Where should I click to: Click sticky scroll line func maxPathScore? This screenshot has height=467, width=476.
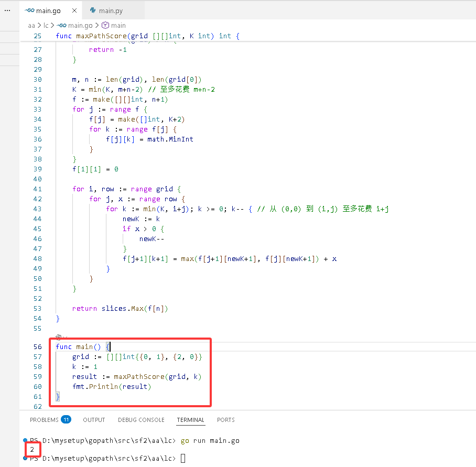coord(147,36)
